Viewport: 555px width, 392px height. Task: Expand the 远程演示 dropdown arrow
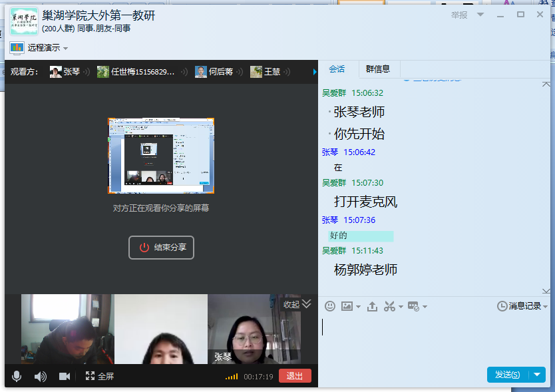tap(66, 49)
